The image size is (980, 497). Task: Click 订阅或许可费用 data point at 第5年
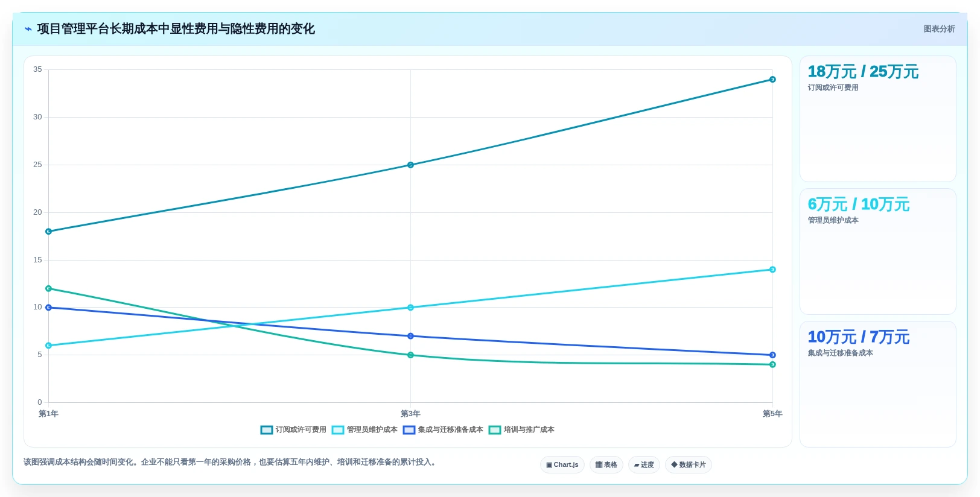pyautogui.click(x=772, y=80)
